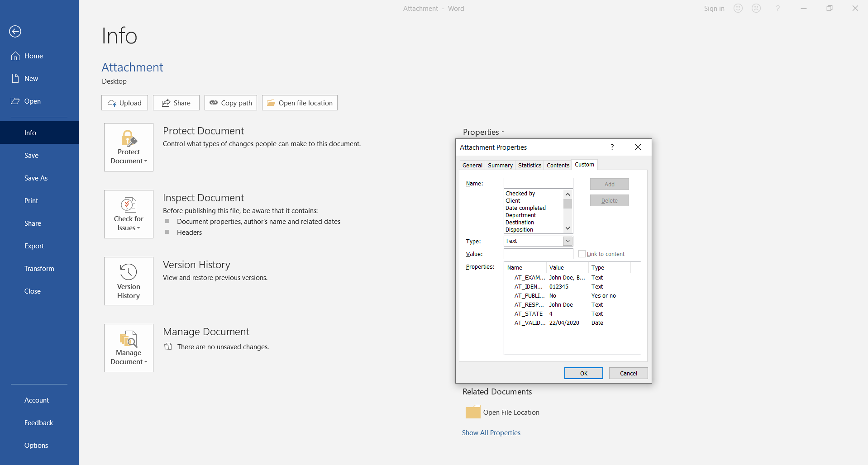This screenshot has height=465, width=868.
Task: Click the smiley face feedback icon
Action: click(738, 9)
